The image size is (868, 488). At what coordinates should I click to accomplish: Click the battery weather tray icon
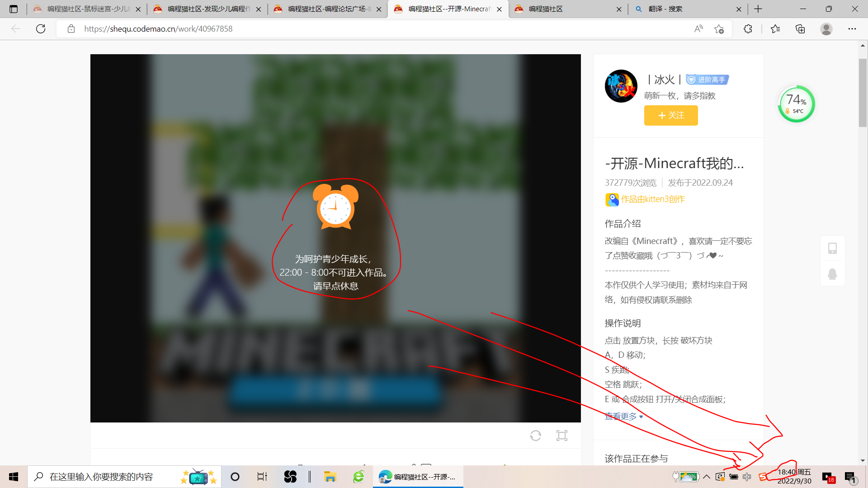coord(687,477)
